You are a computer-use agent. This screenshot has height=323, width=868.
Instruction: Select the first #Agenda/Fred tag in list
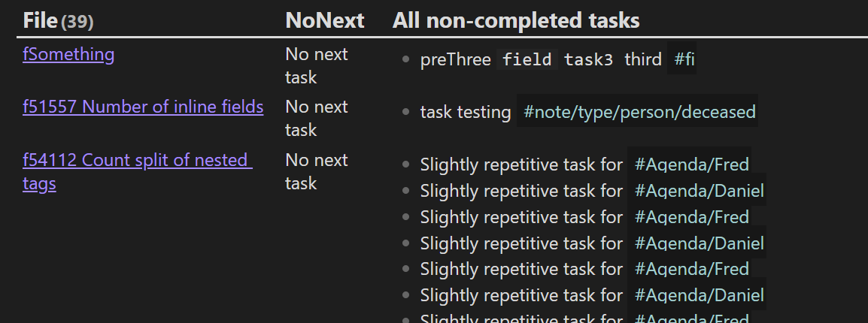click(x=691, y=165)
